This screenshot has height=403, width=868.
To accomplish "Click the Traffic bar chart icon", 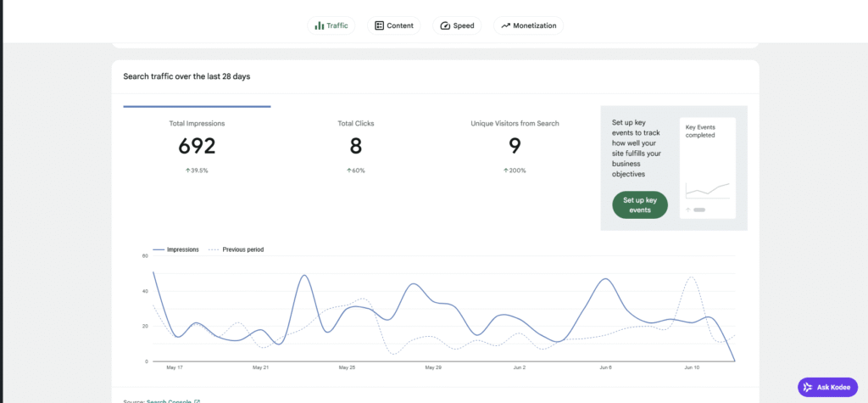I will (320, 25).
